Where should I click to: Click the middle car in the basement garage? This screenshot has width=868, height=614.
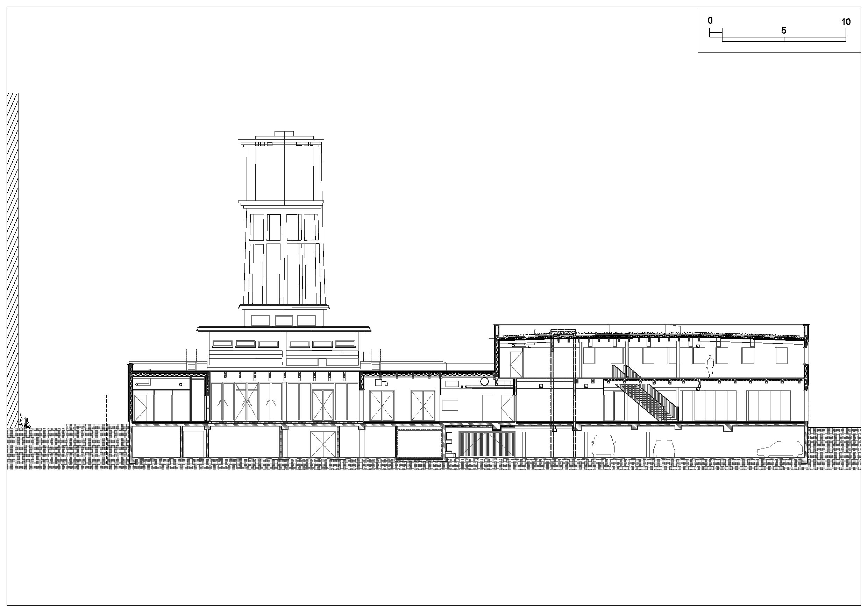point(664,448)
